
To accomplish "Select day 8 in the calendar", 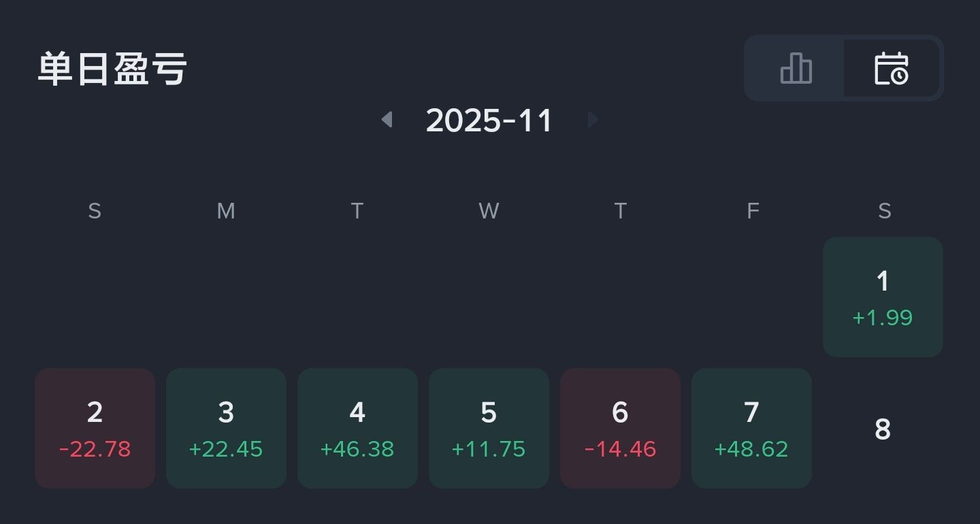I will pos(883,429).
